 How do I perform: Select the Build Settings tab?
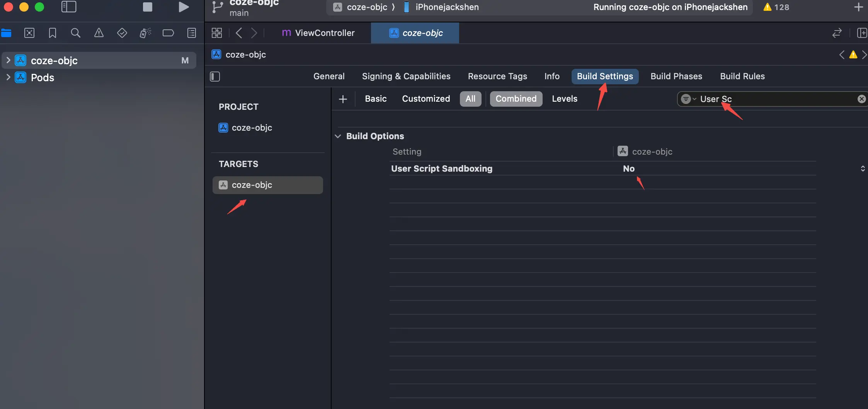tap(605, 76)
